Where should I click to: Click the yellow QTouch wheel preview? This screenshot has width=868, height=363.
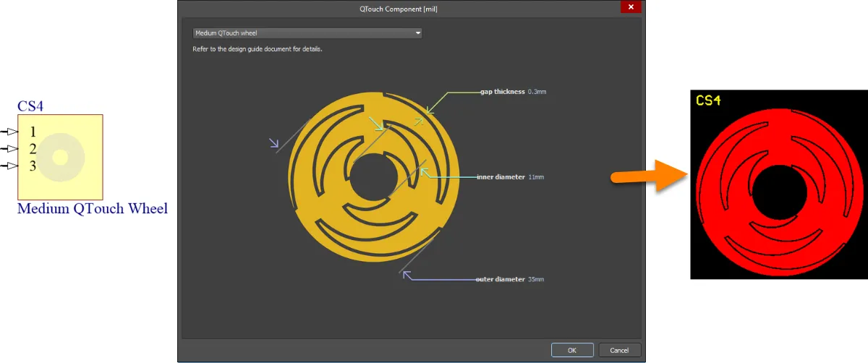click(x=374, y=176)
